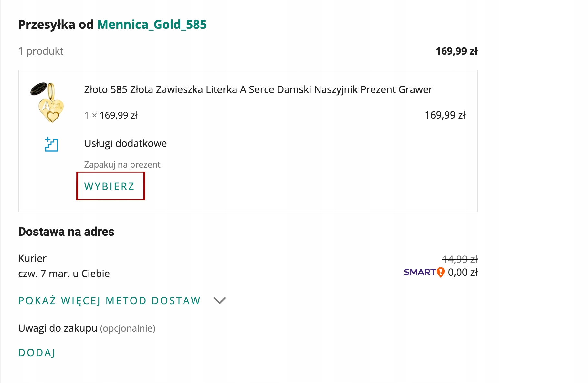The width and height of the screenshot is (588, 383).
Task: Click the Uwagi do zakupu label
Action: [x=58, y=328]
